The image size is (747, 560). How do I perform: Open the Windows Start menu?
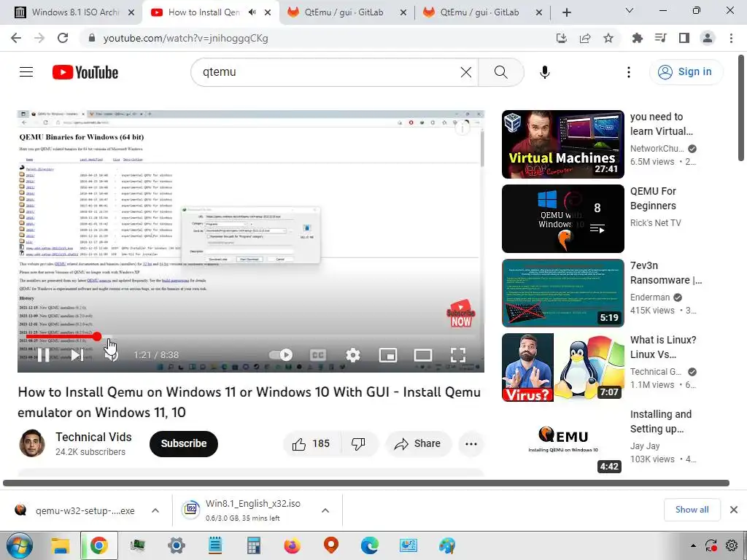(x=19, y=545)
